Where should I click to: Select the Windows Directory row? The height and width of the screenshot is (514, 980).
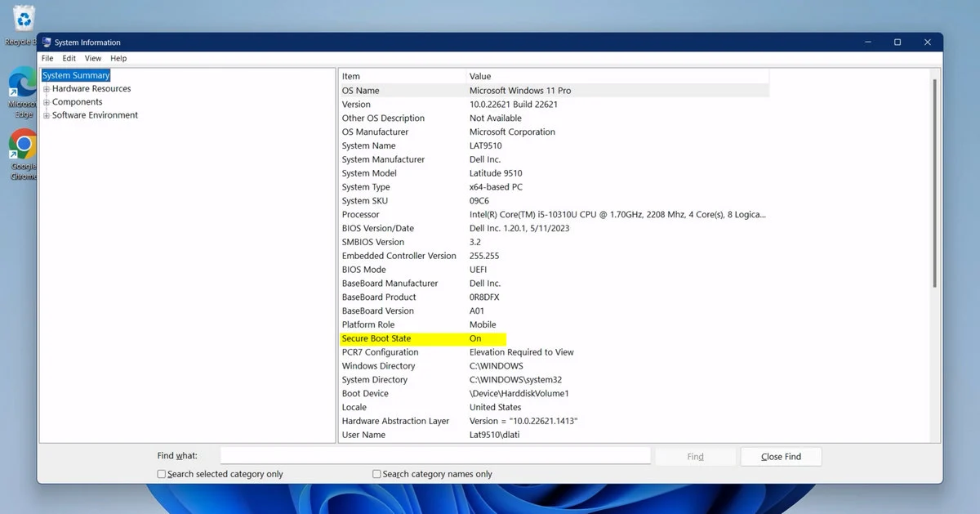(554, 366)
